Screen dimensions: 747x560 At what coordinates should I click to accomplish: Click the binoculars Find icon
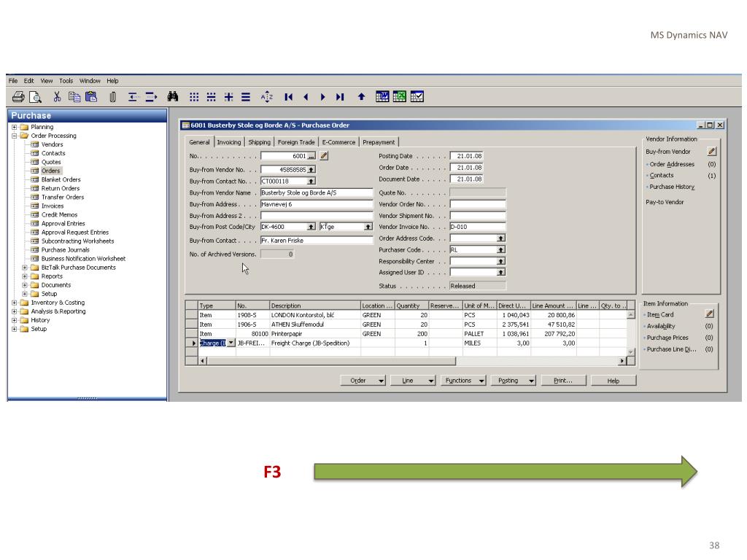click(x=172, y=97)
